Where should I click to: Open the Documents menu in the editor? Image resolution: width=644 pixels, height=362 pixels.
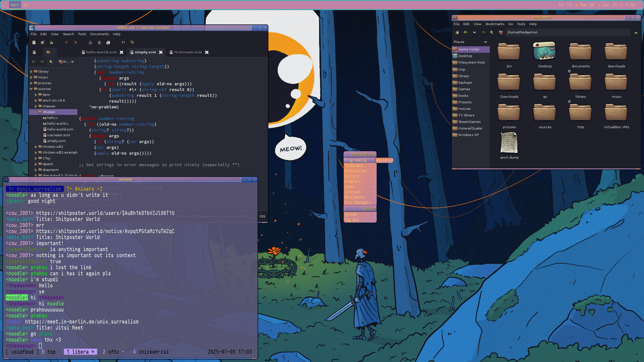(x=99, y=34)
